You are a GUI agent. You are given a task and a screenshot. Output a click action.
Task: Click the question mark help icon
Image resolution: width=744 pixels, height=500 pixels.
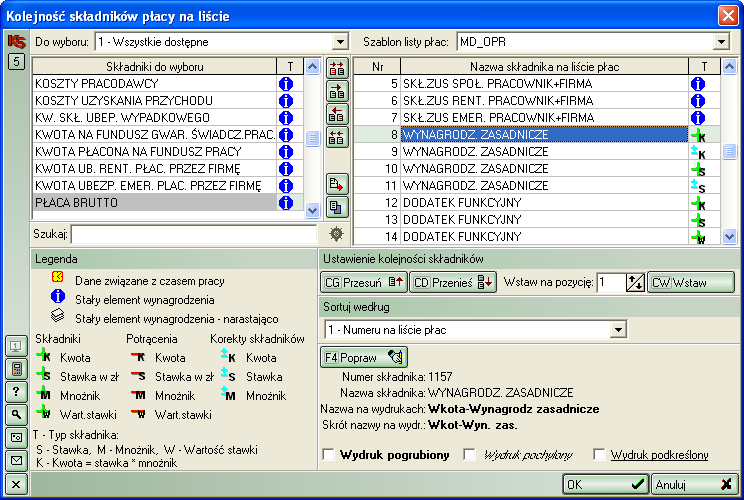pyautogui.click(x=16, y=391)
